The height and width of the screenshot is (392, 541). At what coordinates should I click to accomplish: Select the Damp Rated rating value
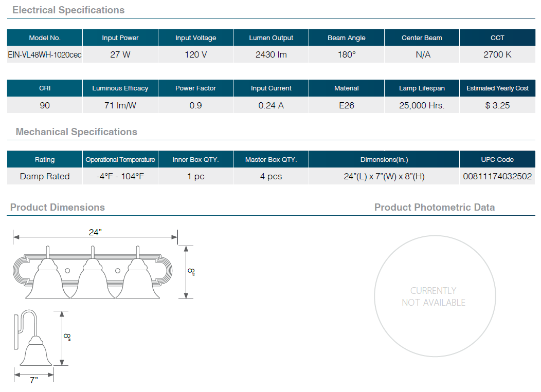[x=45, y=176]
